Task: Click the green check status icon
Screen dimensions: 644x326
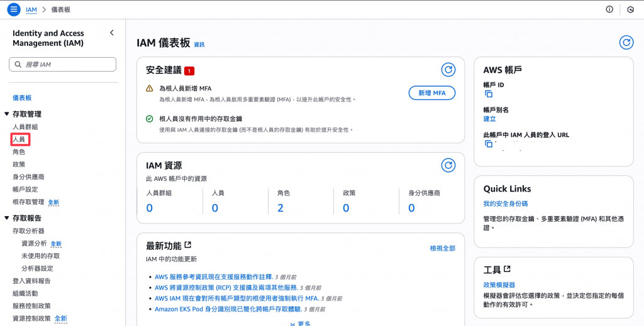Action: point(150,119)
